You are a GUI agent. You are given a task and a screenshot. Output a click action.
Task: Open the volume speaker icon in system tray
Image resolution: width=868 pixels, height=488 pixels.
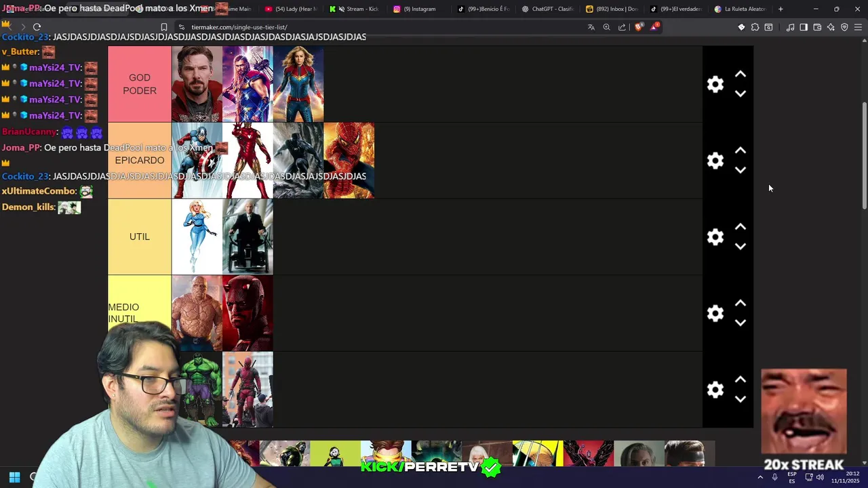point(820,477)
